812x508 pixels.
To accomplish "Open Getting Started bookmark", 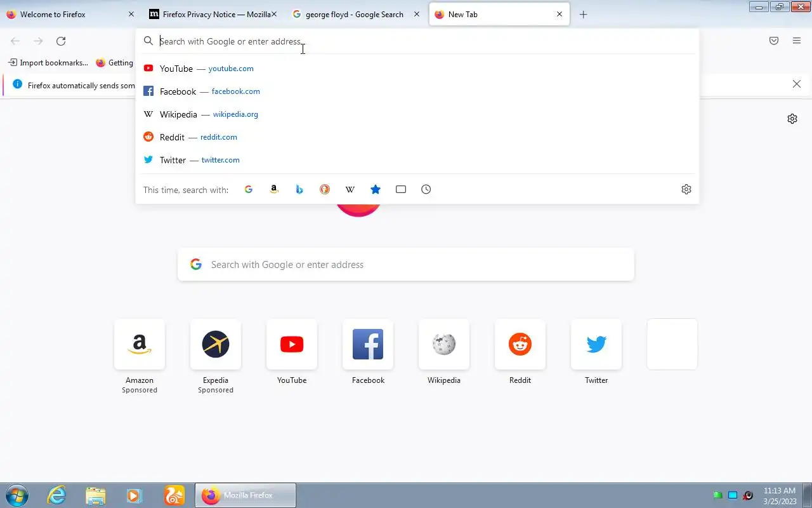I will pyautogui.click(x=114, y=63).
